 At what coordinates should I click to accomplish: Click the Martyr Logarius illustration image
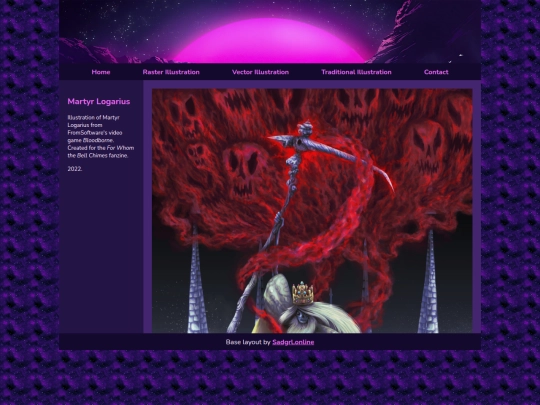312,211
